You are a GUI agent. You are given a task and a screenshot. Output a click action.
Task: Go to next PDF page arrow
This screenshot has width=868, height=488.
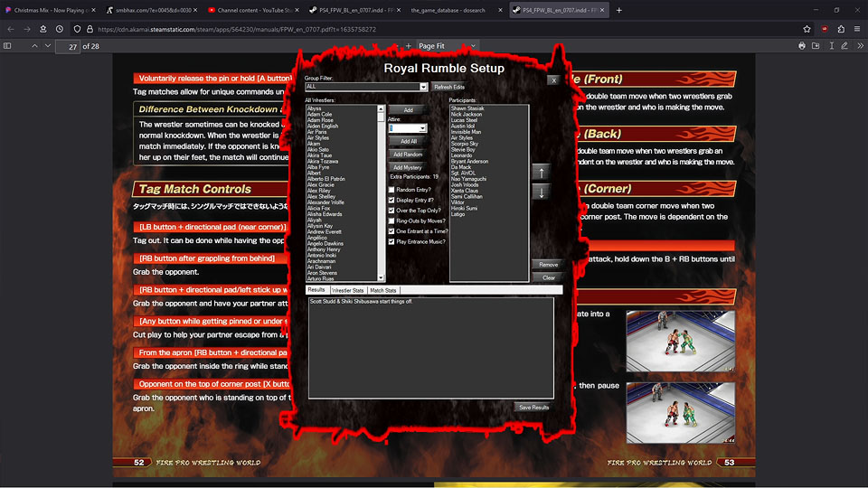pos(48,46)
